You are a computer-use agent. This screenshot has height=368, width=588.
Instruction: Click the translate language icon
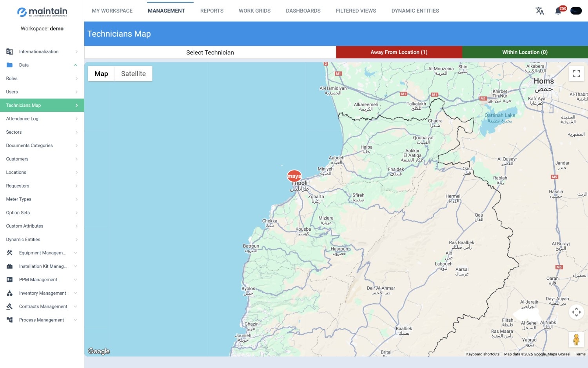point(539,11)
